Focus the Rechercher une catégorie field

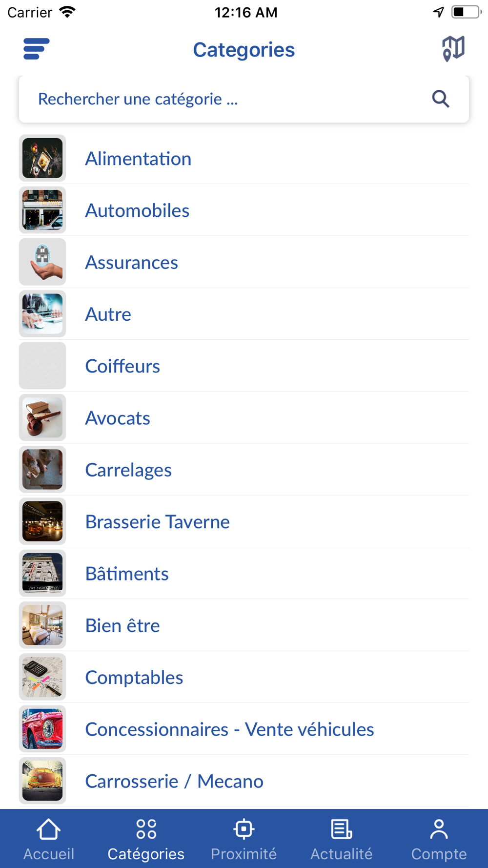pyautogui.click(x=220, y=99)
